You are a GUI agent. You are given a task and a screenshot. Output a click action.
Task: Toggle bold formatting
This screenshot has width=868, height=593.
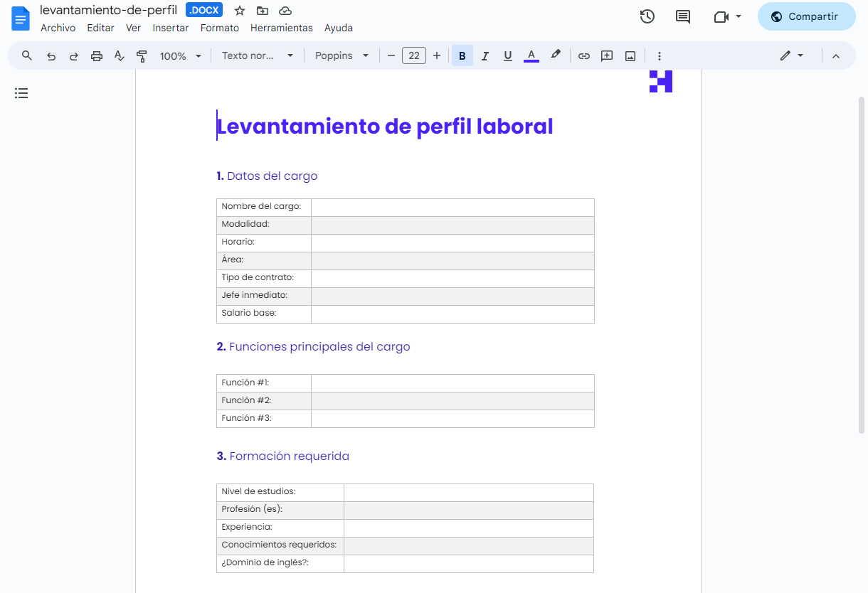(462, 55)
